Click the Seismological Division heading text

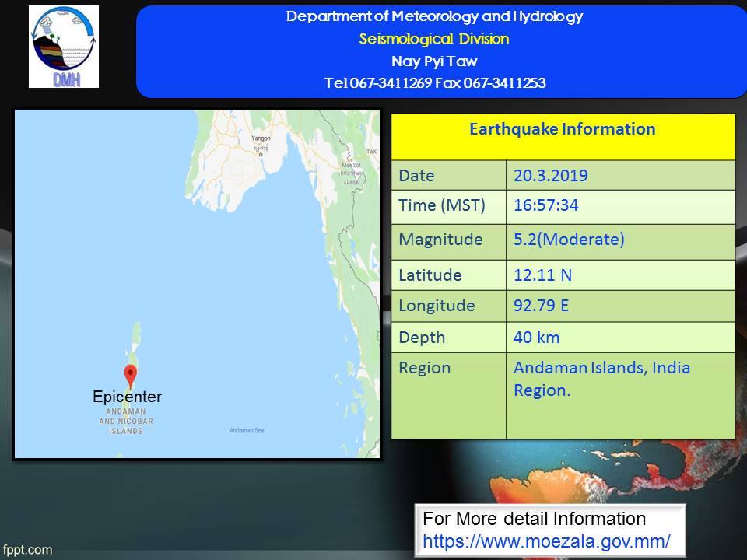pos(434,39)
